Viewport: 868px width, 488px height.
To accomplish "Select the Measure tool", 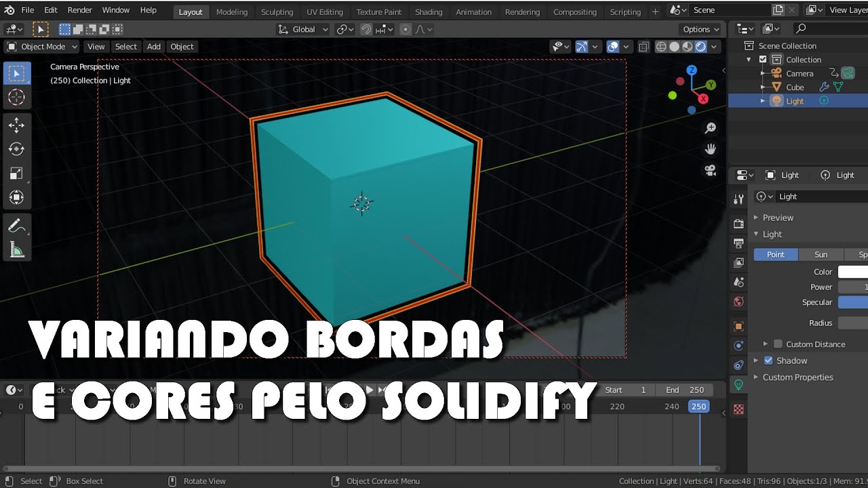I will 17,250.
